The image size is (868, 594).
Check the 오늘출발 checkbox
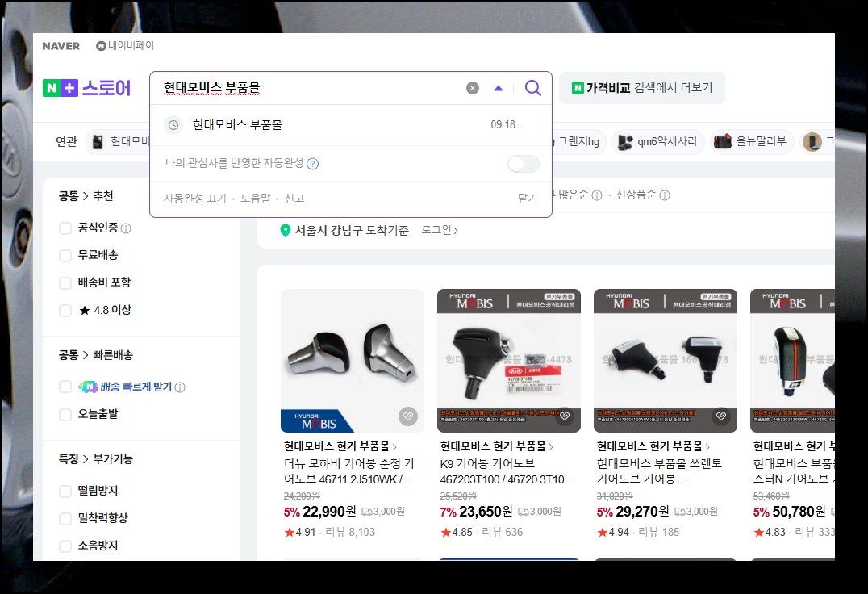point(65,414)
